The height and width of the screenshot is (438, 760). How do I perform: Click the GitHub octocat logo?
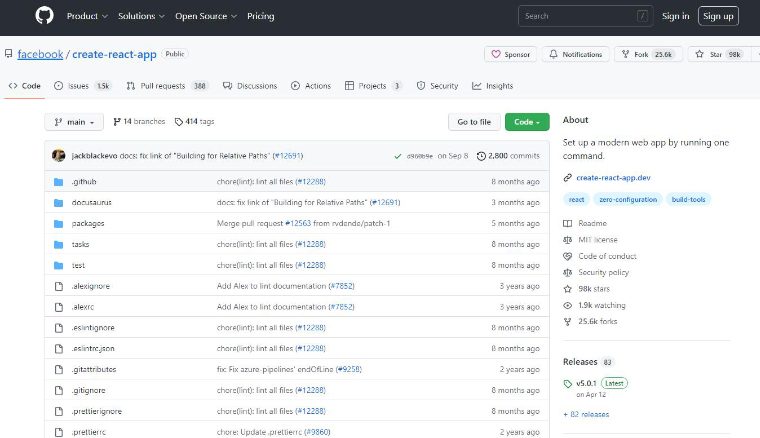[x=44, y=16]
